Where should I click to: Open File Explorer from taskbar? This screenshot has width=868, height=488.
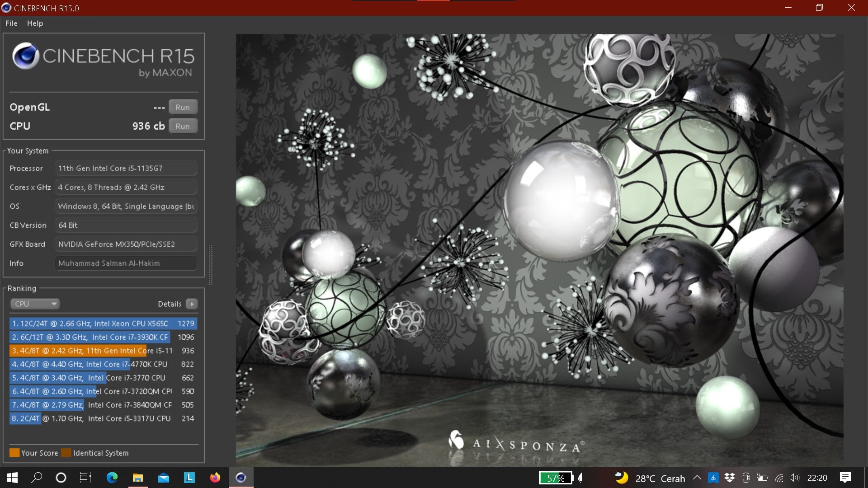tap(137, 478)
